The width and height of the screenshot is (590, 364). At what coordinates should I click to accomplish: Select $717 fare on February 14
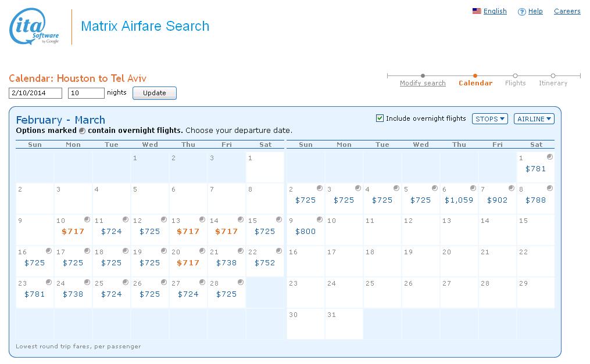click(x=227, y=232)
